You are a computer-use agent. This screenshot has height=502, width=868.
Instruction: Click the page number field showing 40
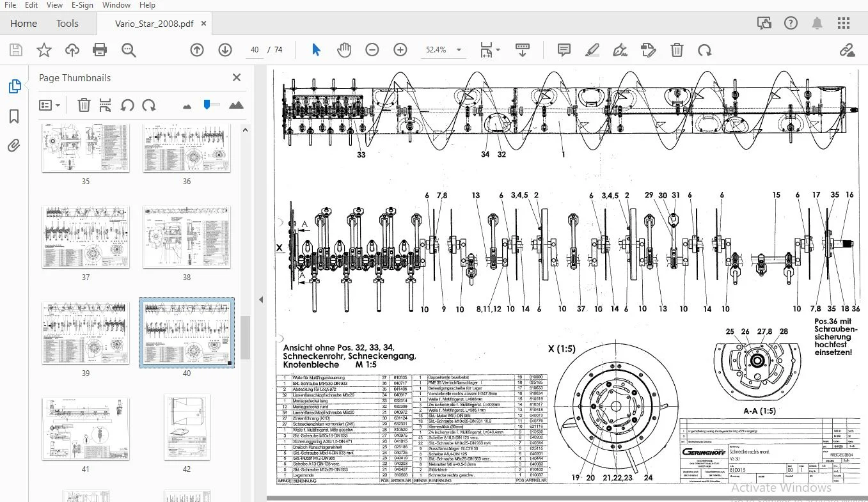coord(254,50)
